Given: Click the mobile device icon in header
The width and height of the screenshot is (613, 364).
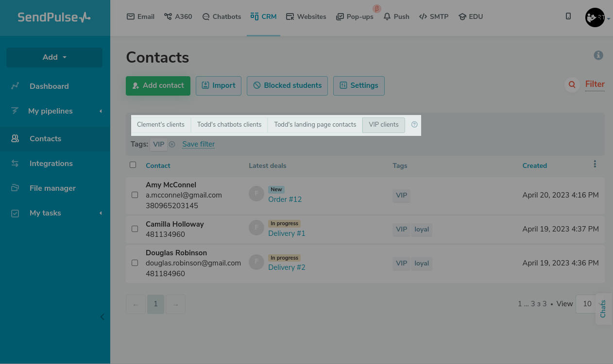Looking at the screenshot, I should click(568, 17).
